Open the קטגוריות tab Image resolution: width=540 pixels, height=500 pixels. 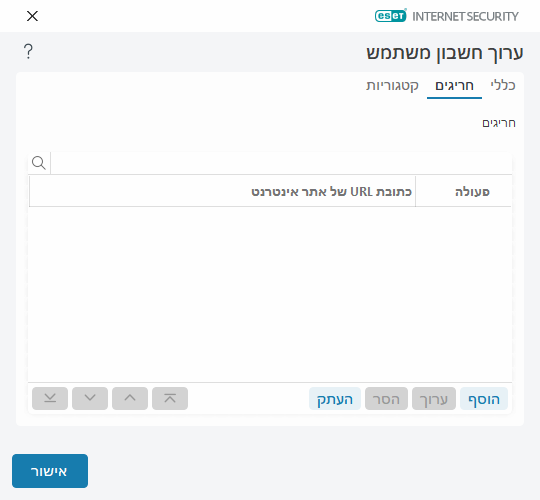392,85
